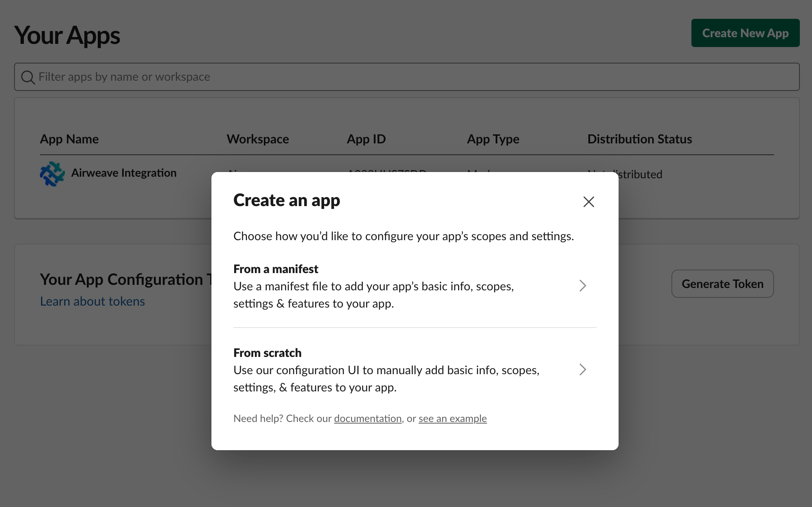Click the Airweave Integration app icon
The height and width of the screenshot is (507, 812).
coord(52,174)
